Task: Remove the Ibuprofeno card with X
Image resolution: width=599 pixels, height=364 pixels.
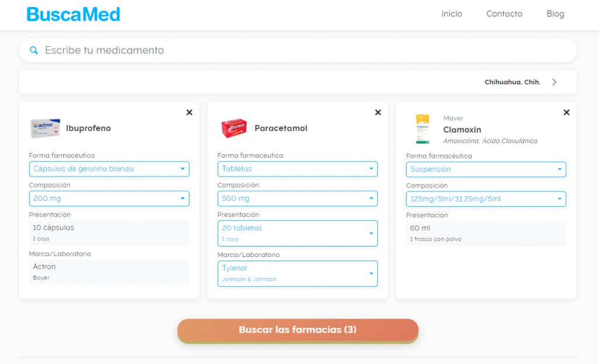Action: coord(189,113)
